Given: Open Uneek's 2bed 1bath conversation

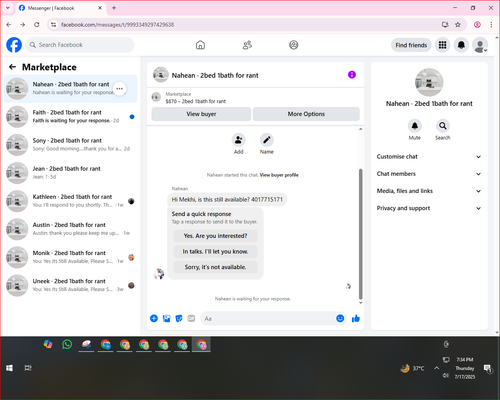Looking at the screenshot, I should pyautogui.click(x=70, y=285).
